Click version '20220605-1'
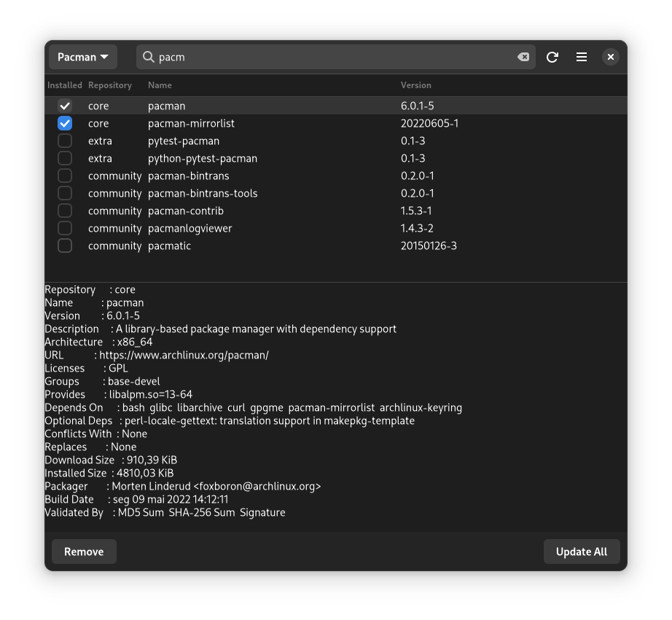672x620 pixels. 429,123
